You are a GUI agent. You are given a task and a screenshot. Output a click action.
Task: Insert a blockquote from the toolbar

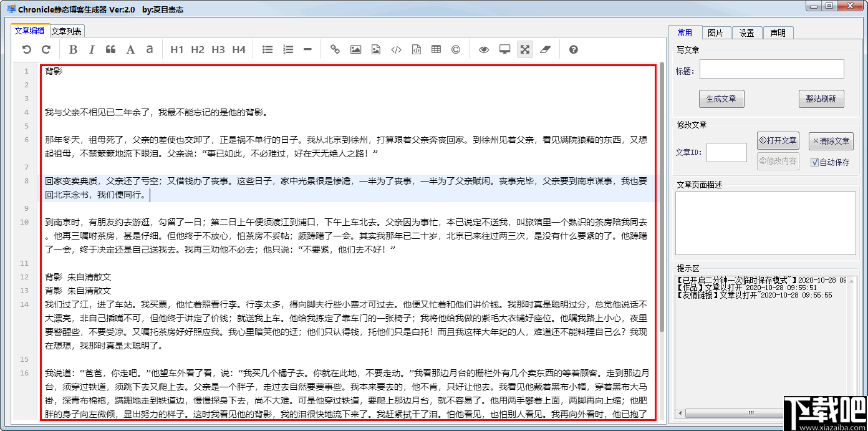110,49
